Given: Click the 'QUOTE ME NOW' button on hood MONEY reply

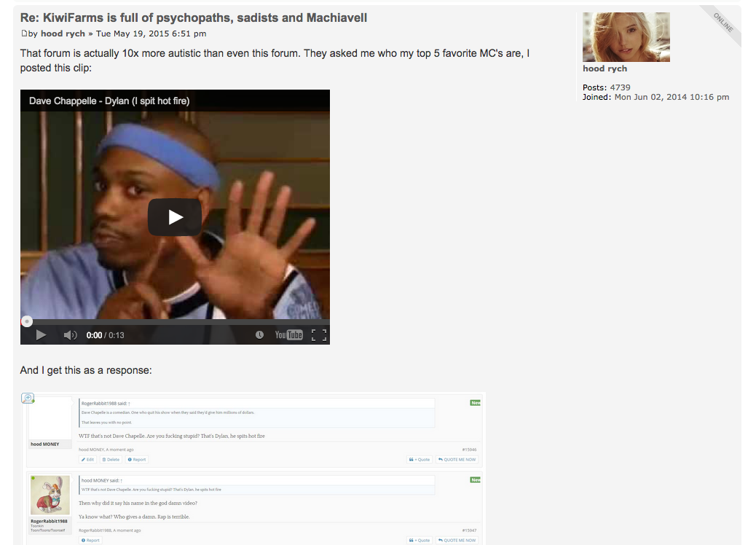Looking at the screenshot, I should click(x=457, y=460).
